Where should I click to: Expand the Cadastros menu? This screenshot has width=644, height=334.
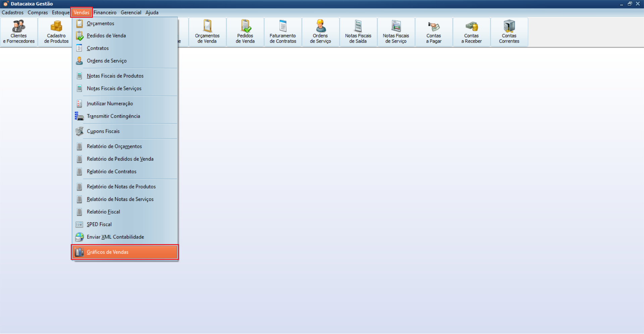click(x=13, y=13)
